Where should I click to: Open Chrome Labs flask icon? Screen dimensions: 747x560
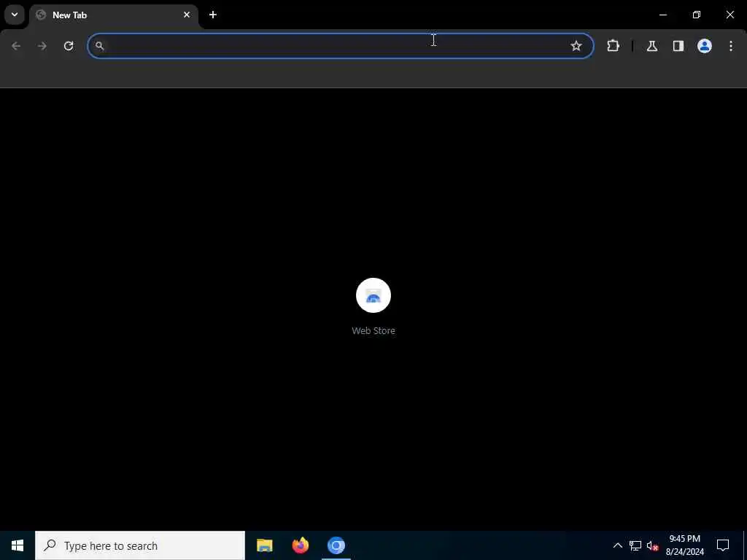[x=652, y=46]
